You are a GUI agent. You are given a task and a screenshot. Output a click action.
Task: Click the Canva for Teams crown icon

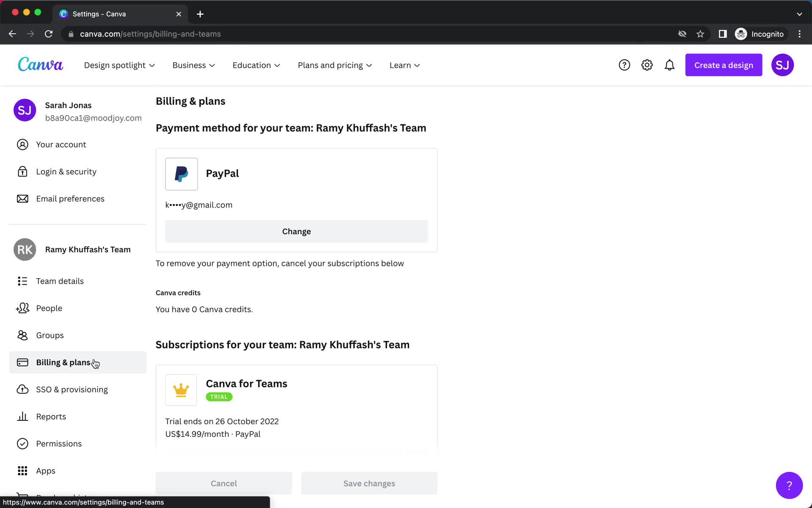(181, 390)
